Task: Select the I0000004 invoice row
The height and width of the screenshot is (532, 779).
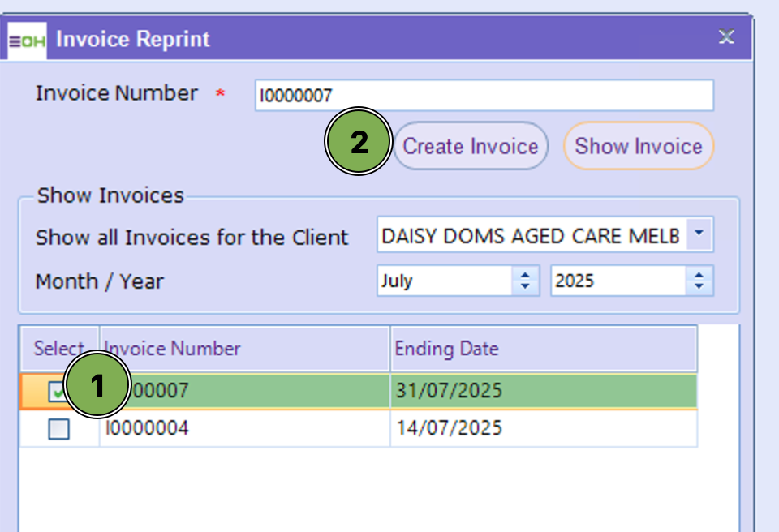Action: tap(243, 428)
